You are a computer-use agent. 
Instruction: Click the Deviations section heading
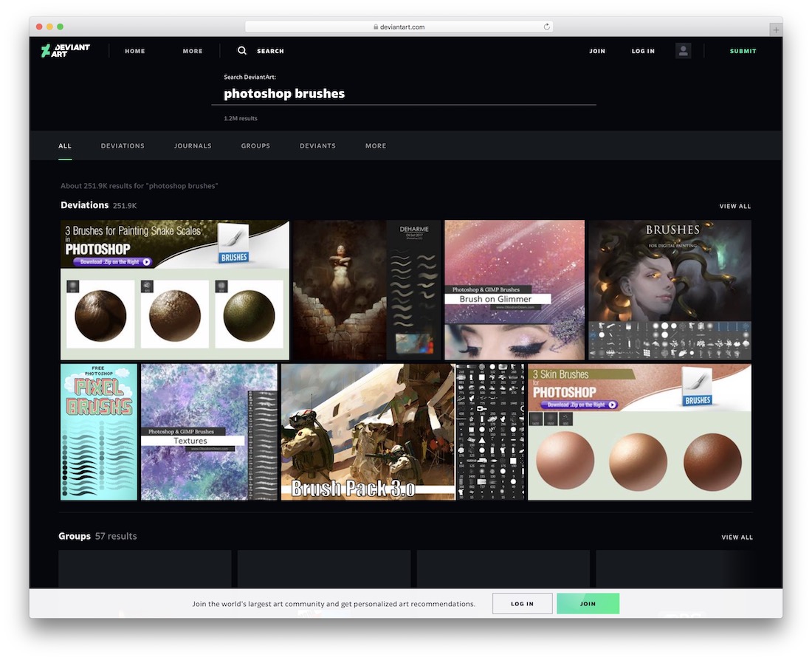(84, 205)
